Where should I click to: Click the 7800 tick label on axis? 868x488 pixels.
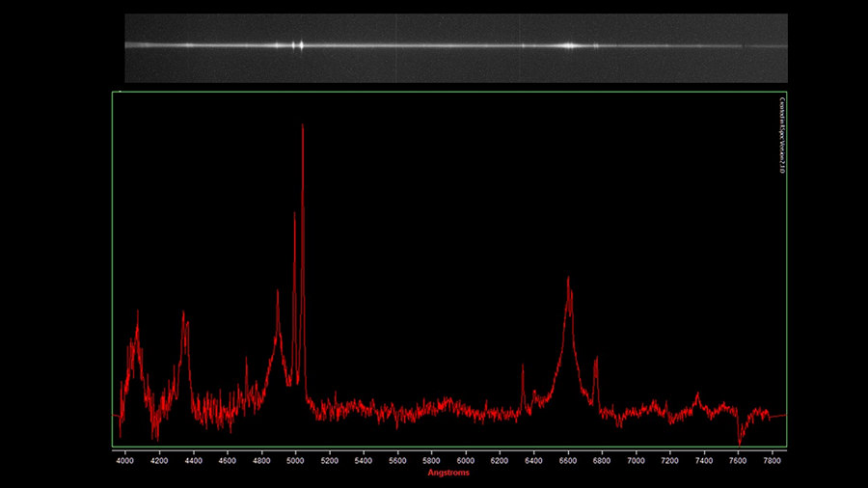(x=772, y=460)
